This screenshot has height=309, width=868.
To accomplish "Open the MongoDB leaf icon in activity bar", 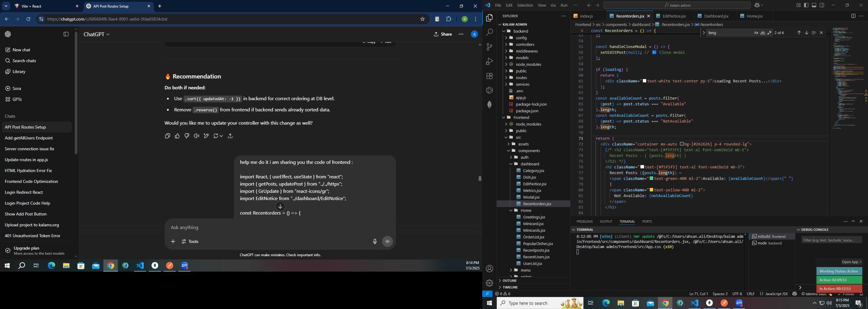I will click(x=489, y=105).
